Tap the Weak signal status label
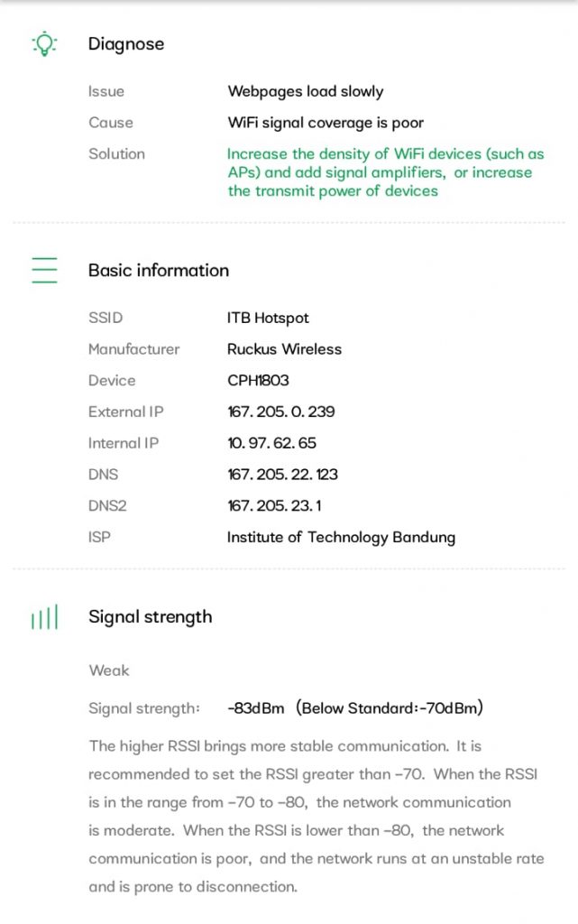The image size is (578, 924). pos(109,670)
